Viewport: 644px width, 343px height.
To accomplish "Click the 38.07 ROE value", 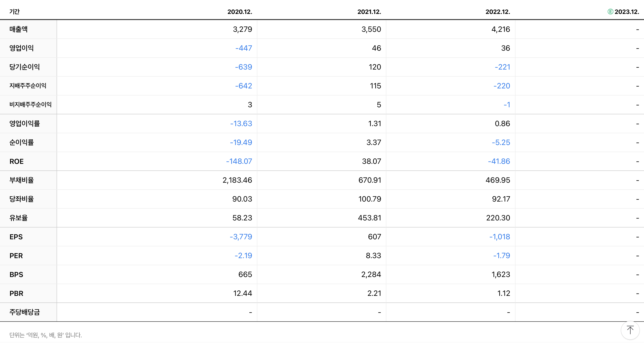I will tap(372, 161).
